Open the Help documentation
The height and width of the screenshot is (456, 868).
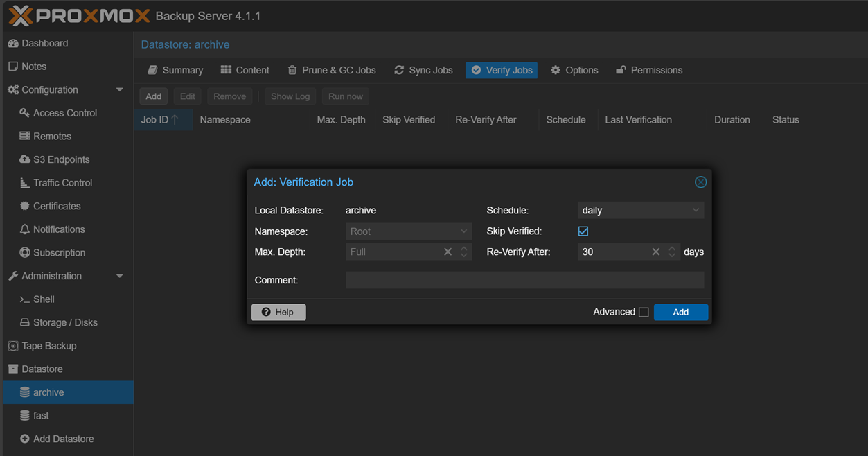278,312
